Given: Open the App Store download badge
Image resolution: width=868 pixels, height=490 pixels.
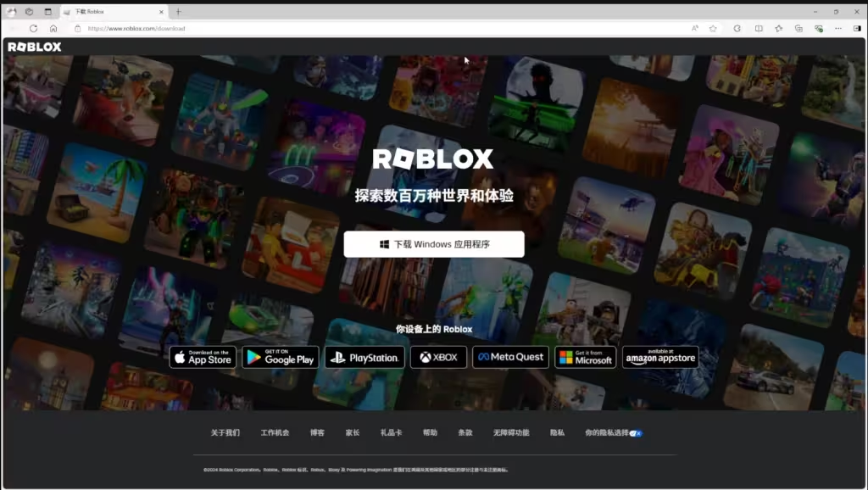Looking at the screenshot, I should 203,357.
